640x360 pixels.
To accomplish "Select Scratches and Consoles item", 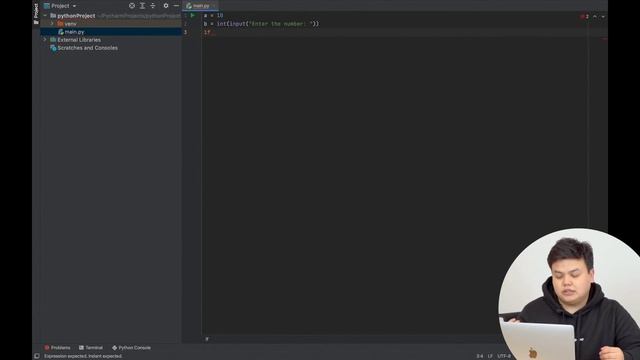I will 87,48.
